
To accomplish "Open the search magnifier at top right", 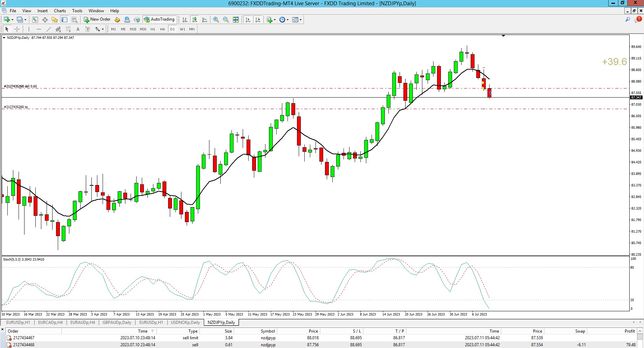I will [x=628, y=20].
